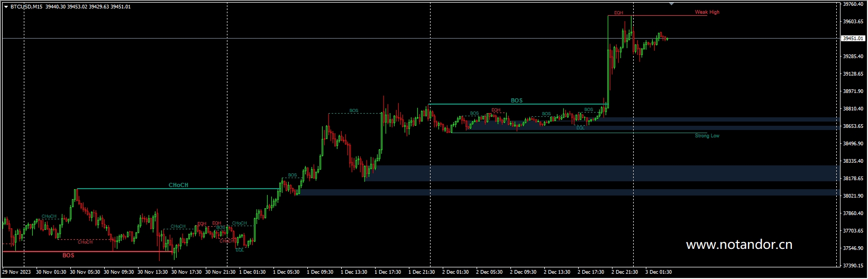Click the 3 Dec 01:30 time label

coord(659,273)
